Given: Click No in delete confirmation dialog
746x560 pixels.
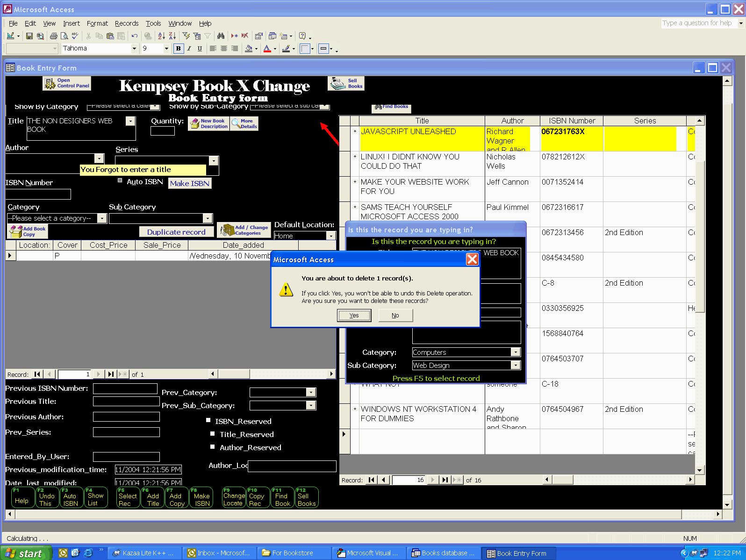Looking at the screenshot, I should tap(395, 316).
